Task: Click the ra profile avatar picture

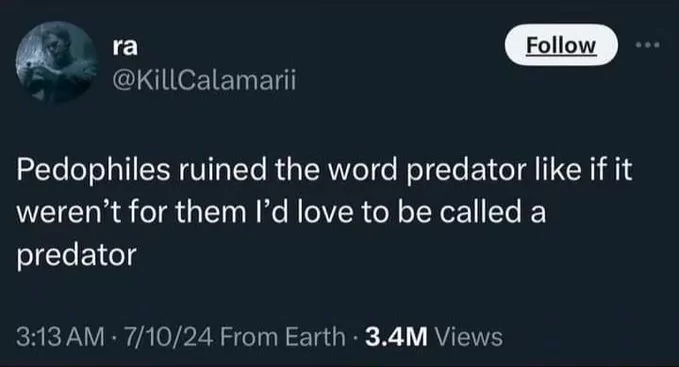Action: pos(56,62)
